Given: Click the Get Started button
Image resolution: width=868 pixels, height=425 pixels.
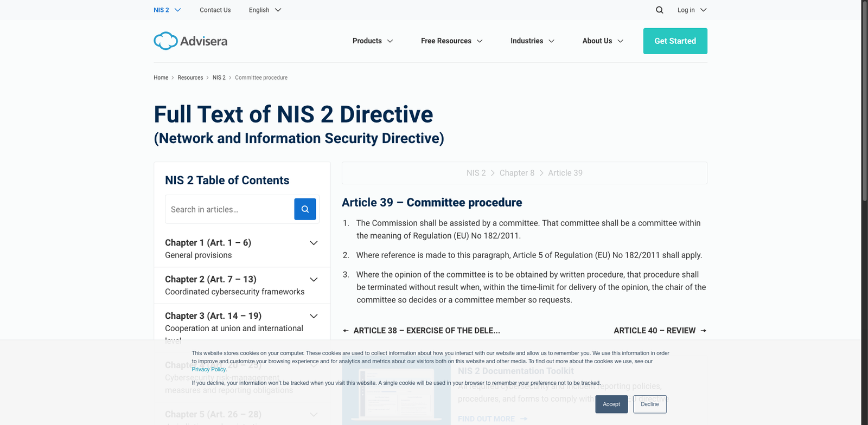Looking at the screenshot, I should coord(675,41).
